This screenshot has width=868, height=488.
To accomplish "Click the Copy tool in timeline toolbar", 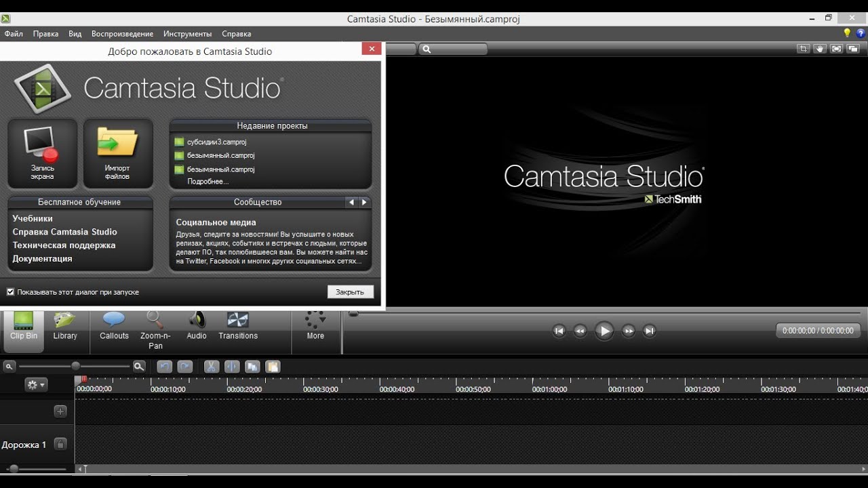I will click(x=252, y=367).
